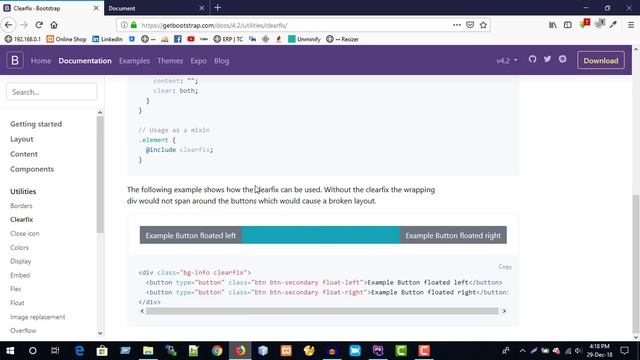The height and width of the screenshot is (360, 640).
Task: Open Close icon utilities page
Action: click(24, 233)
